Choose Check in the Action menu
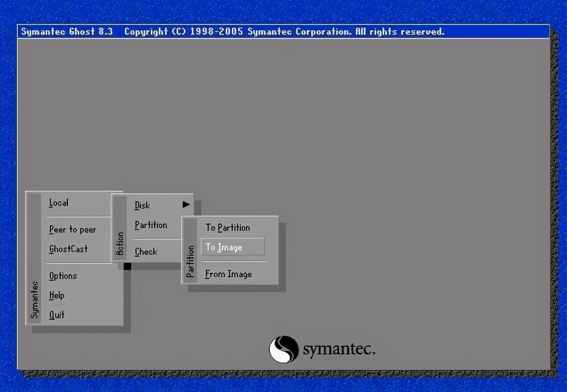 pos(146,252)
